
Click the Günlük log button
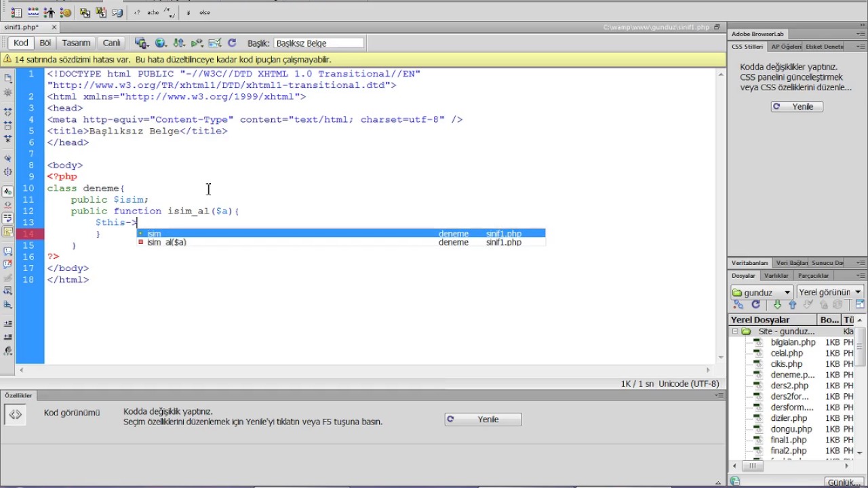(x=844, y=482)
